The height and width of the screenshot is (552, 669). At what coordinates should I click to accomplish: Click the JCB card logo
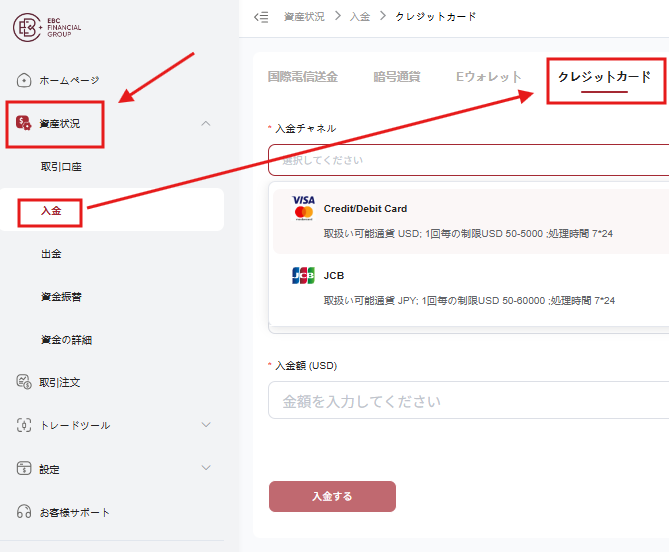pos(303,276)
